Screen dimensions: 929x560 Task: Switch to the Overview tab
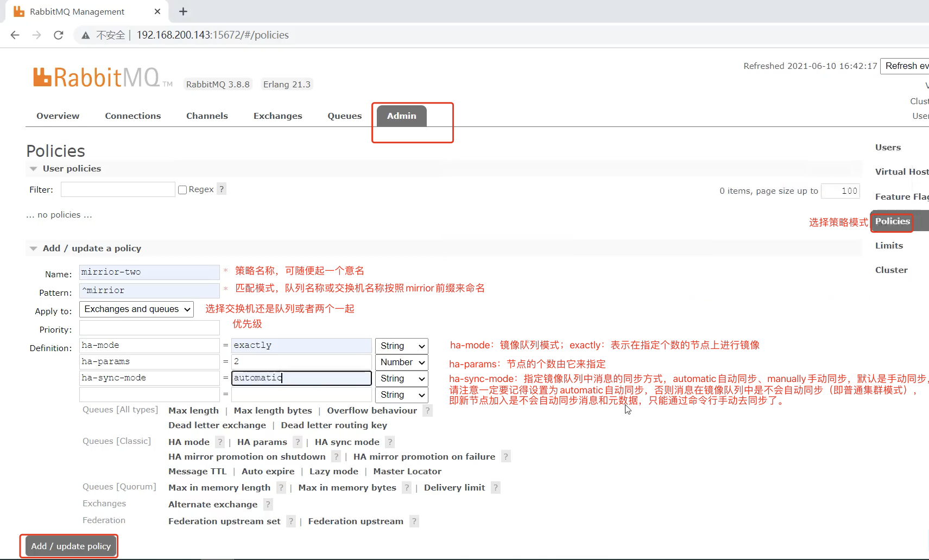tap(58, 116)
